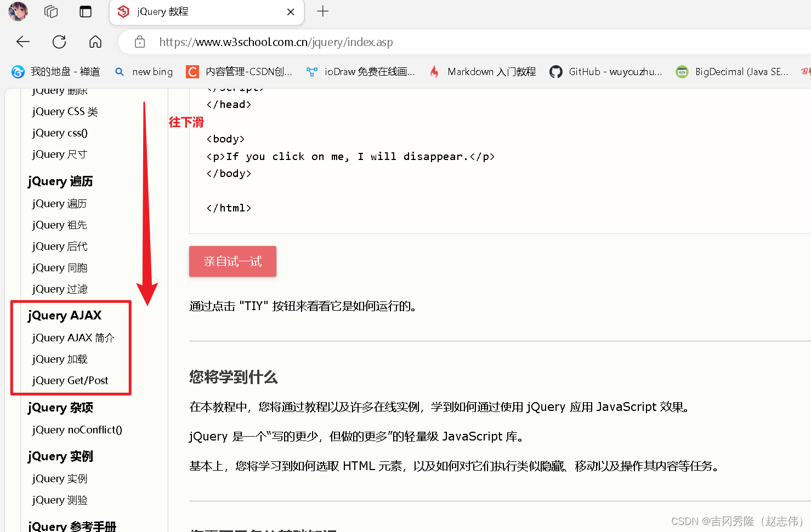The image size is (811, 532).
Task: Click the jQuery AJAX section heading
Action: pos(65,316)
